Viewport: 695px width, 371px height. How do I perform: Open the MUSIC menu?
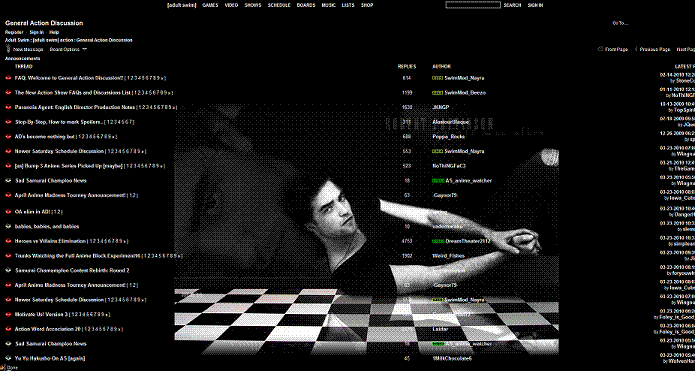click(x=328, y=5)
